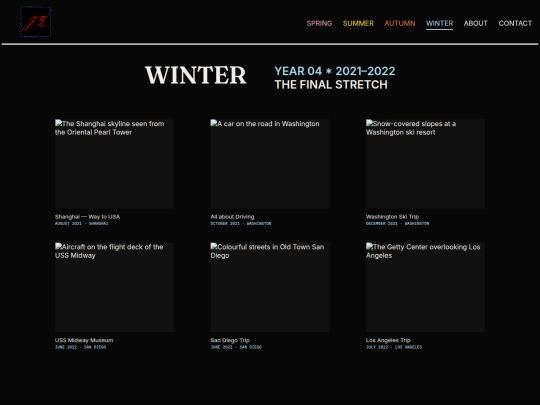Viewport: 540px width, 405px height.
Task: Click the 'Los Angeles Trip' title
Action: click(388, 340)
